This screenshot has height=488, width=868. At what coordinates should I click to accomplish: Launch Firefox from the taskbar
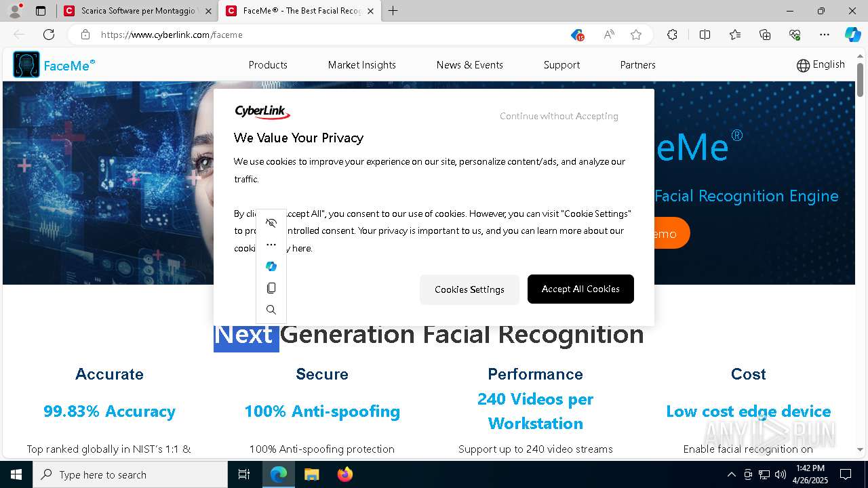tap(345, 474)
